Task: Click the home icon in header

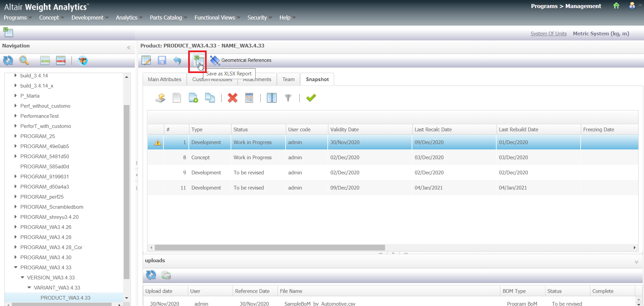Action: point(616,6)
